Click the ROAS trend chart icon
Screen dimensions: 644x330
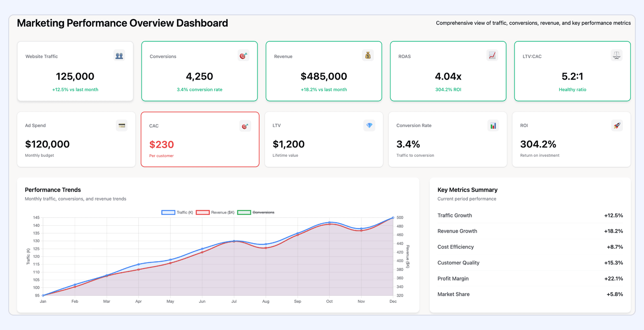tap(492, 55)
